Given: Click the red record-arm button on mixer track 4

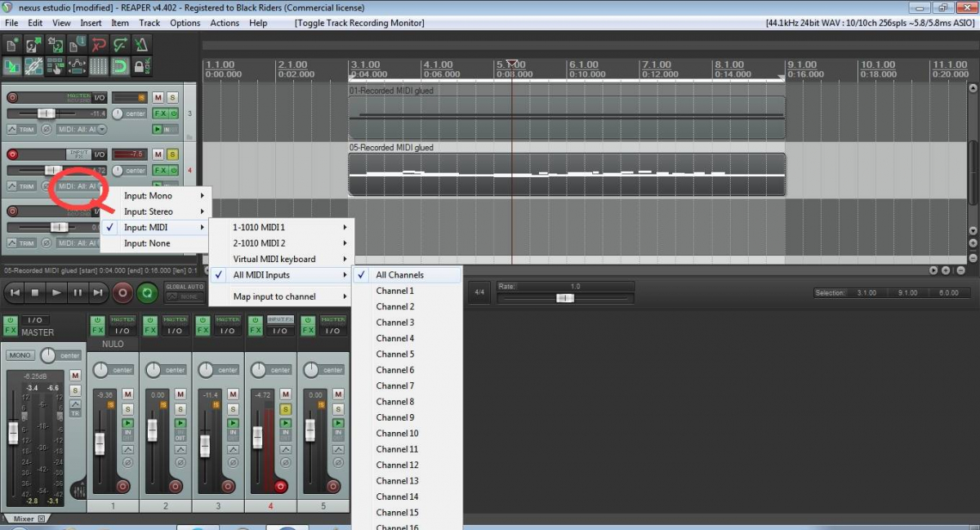Looking at the screenshot, I should click(x=280, y=486).
